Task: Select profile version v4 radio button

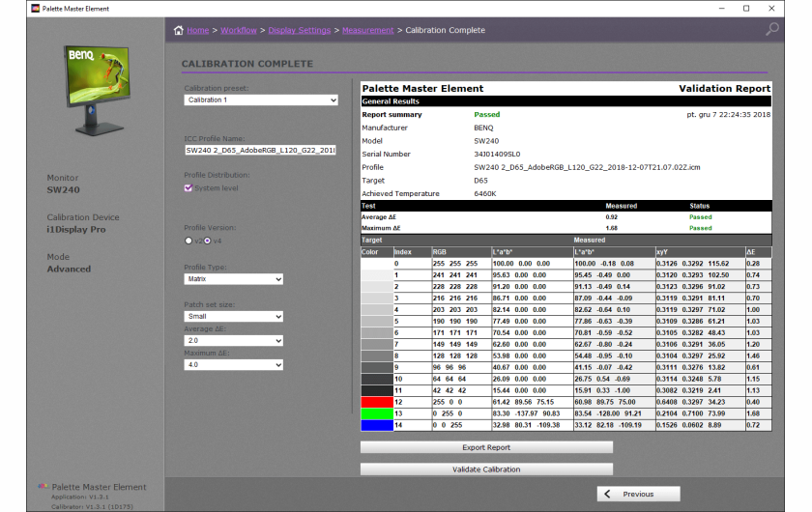Action: point(208,241)
